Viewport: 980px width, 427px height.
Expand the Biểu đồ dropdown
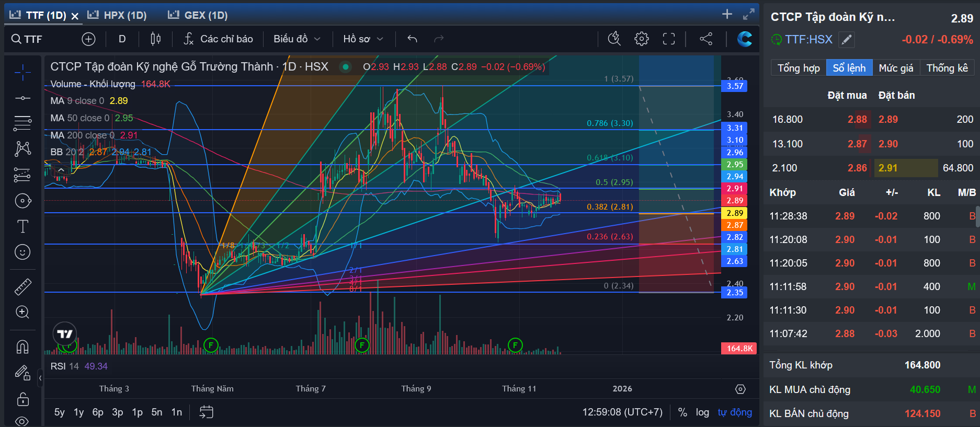(x=297, y=39)
